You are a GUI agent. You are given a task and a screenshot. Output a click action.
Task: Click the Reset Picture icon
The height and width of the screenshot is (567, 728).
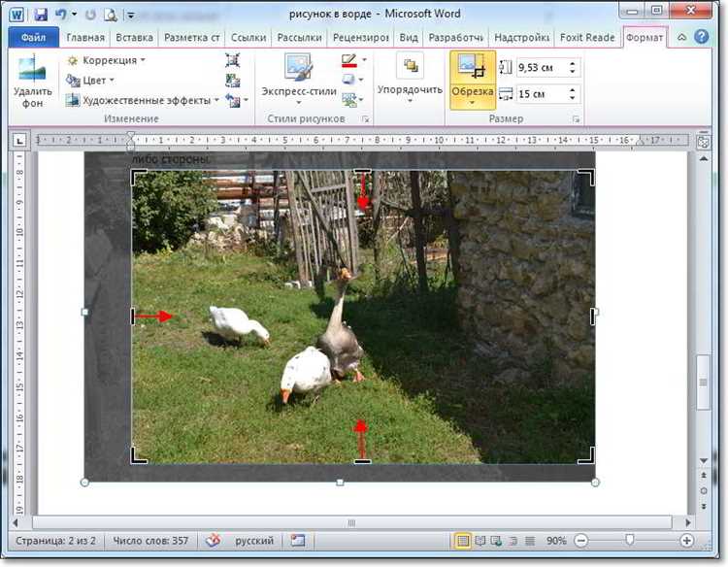click(x=233, y=100)
